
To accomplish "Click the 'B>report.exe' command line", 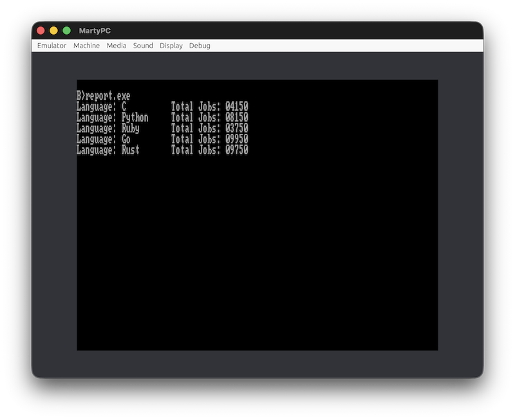I will (104, 96).
